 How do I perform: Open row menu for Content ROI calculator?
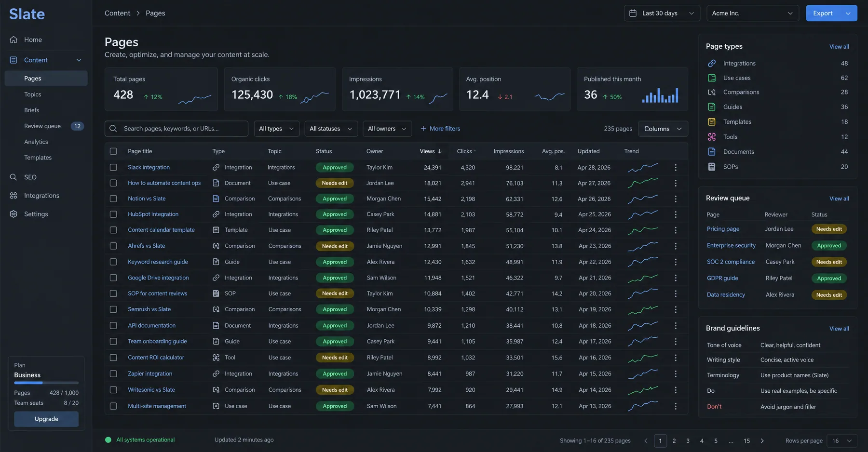click(676, 358)
